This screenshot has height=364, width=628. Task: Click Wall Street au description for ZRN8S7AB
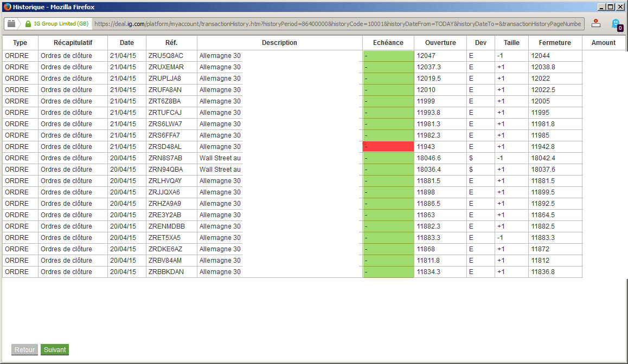(x=220, y=158)
